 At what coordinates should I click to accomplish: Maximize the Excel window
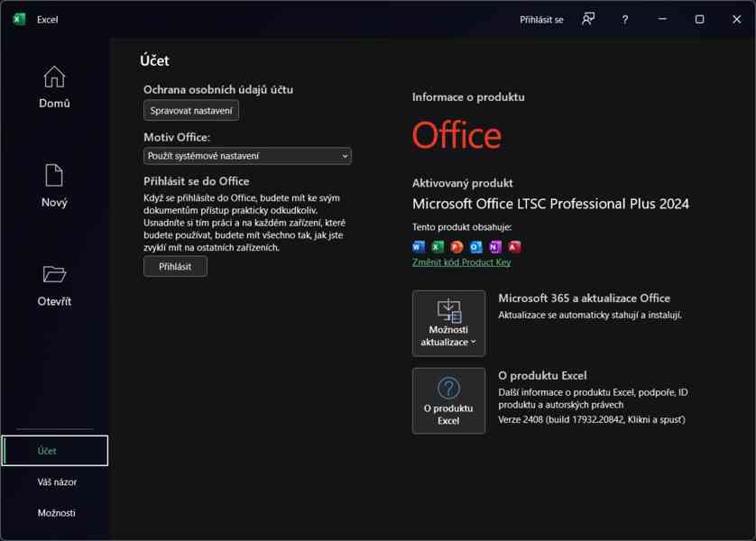pos(699,19)
